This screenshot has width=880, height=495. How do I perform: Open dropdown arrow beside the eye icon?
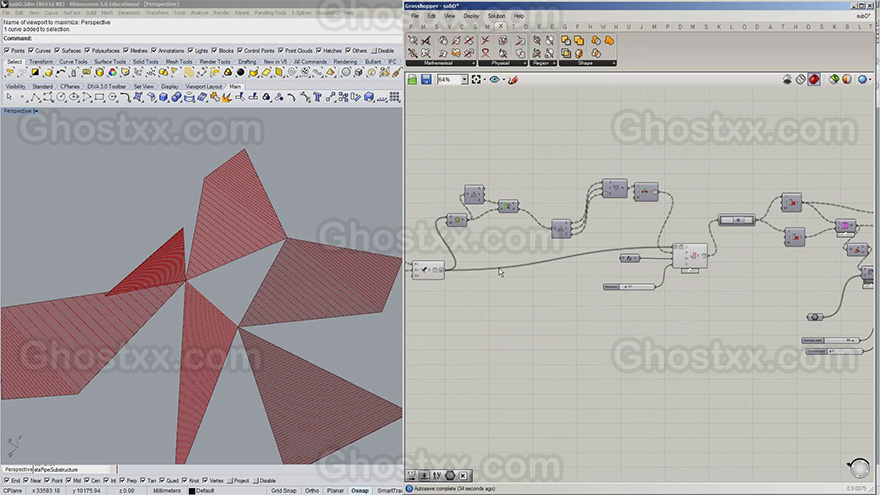tap(503, 80)
